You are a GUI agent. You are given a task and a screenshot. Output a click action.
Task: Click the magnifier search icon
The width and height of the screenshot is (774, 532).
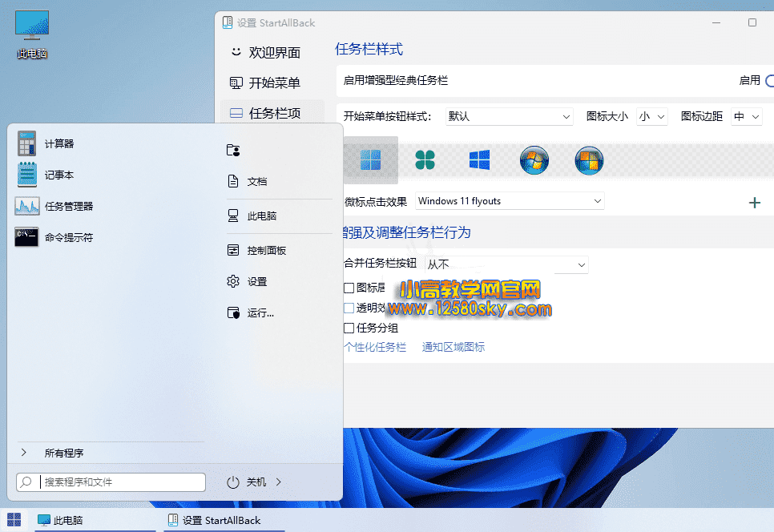tap(26, 482)
